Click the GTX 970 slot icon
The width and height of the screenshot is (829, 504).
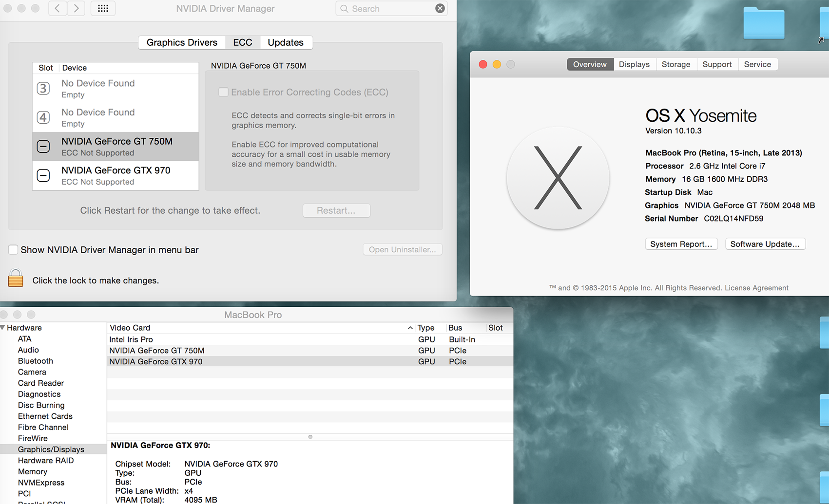(43, 175)
